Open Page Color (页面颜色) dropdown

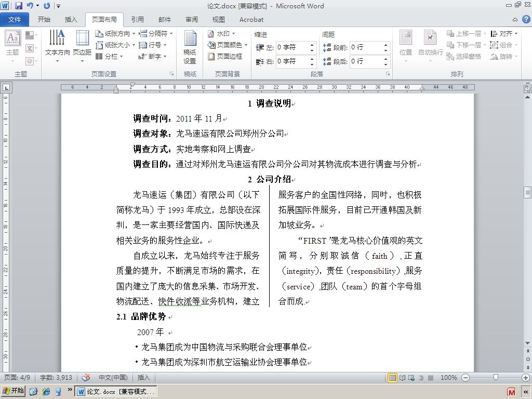tap(228, 45)
